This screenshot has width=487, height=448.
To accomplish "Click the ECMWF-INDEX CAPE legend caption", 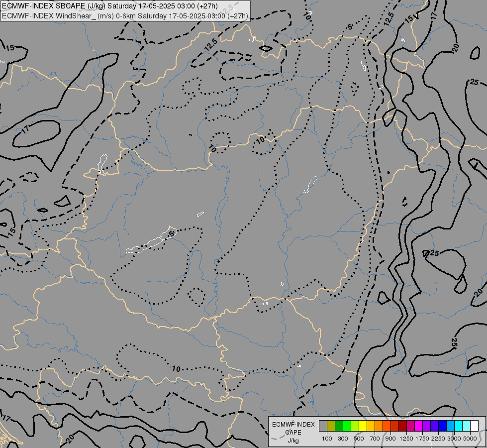I will coord(293,429).
